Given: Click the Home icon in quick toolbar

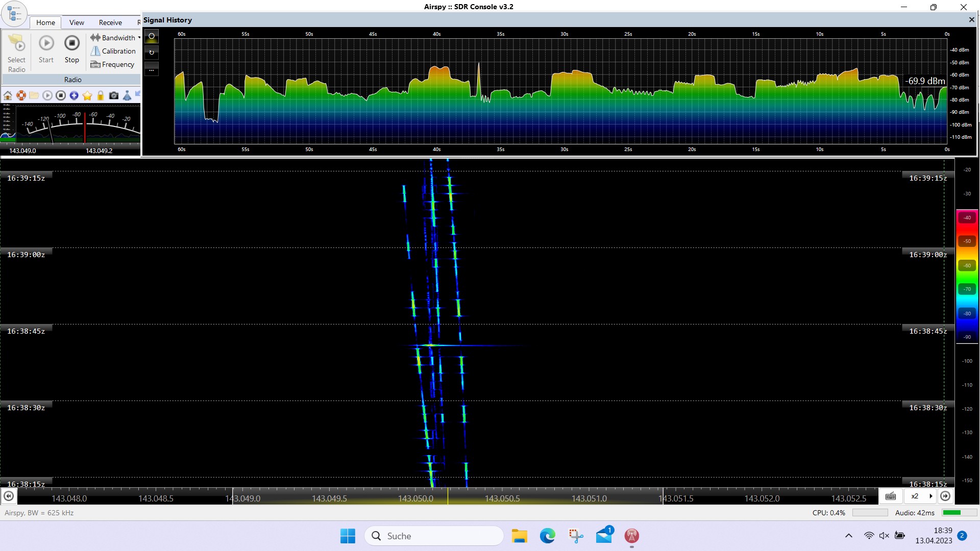Looking at the screenshot, I should pos(8,95).
